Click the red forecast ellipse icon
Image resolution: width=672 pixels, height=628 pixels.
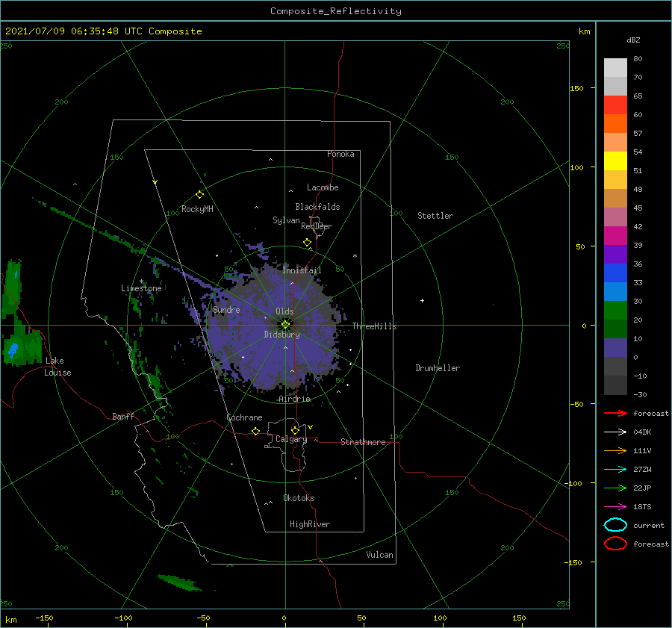[x=615, y=544]
